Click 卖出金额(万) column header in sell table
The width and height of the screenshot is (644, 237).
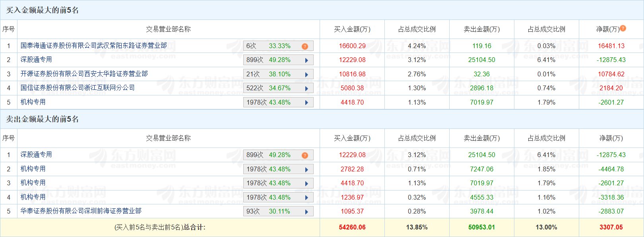pos(481,138)
